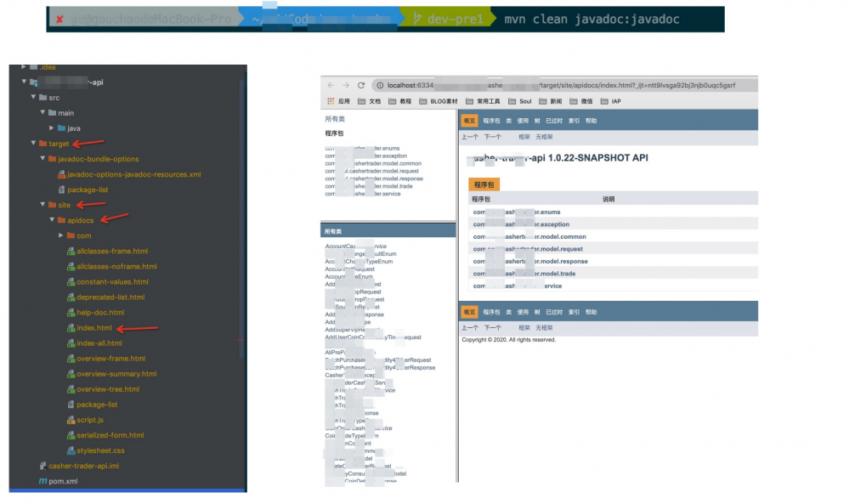849x504 pixels.
Task: Expand the com folder
Action: (x=60, y=235)
